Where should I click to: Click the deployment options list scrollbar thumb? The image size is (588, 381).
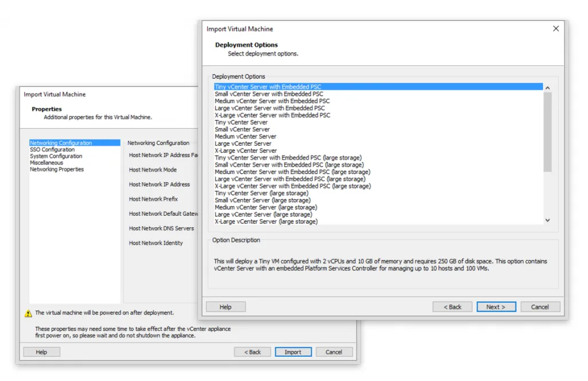point(547,132)
